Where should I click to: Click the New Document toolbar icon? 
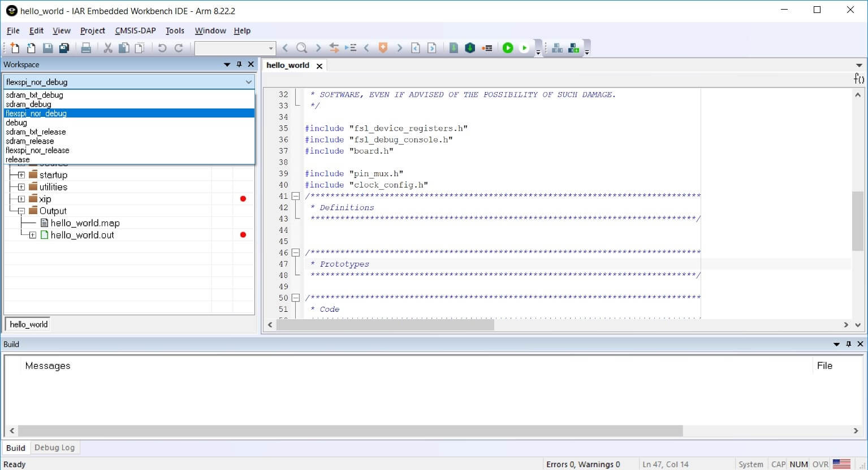pyautogui.click(x=15, y=48)
